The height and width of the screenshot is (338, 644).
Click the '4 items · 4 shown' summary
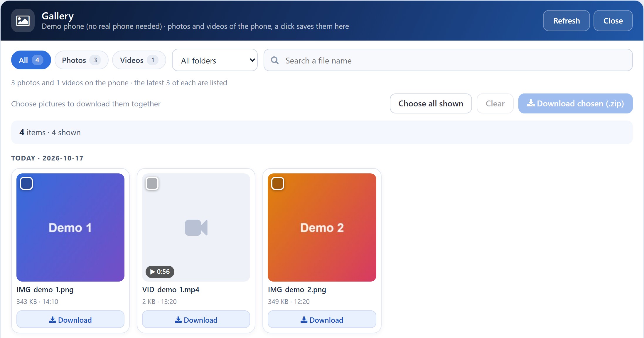tap(50, 132)
